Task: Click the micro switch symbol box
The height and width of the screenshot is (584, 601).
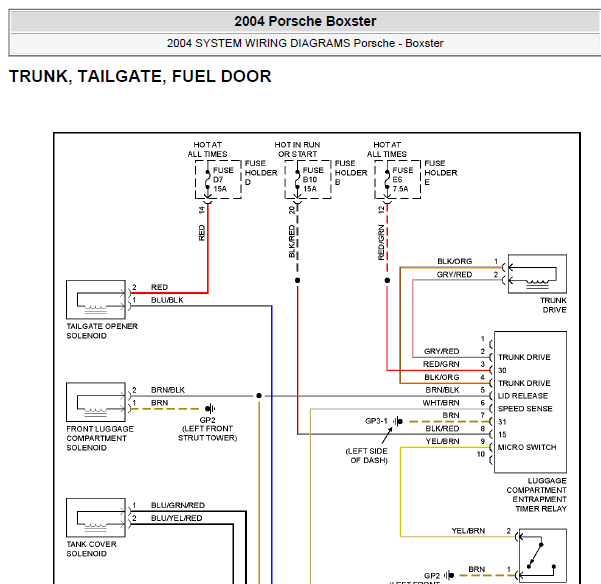Action: (543, 556)
